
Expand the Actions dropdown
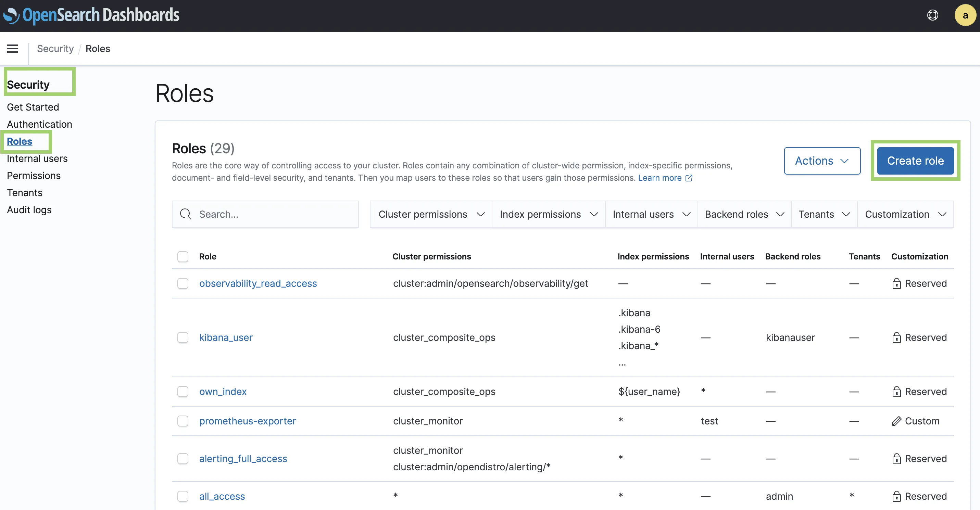[822, 161]
